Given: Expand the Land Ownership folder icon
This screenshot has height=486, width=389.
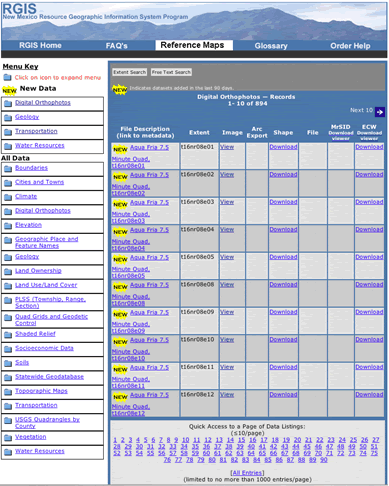Looking at the screenshot, I should click(8, 271).
